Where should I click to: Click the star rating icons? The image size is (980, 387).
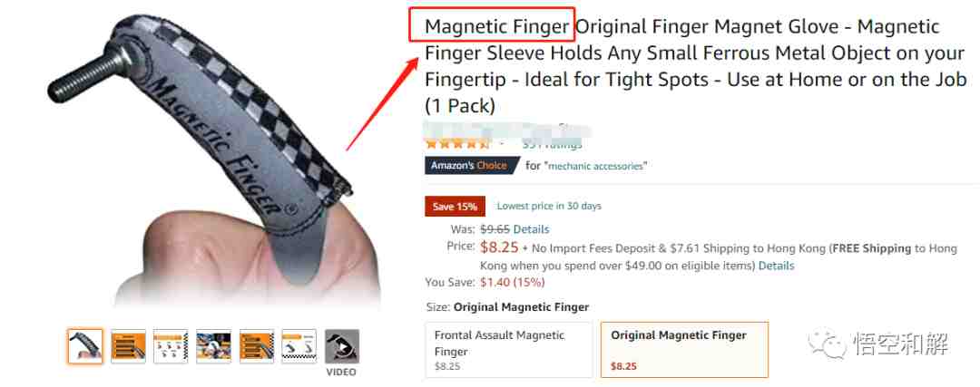[x=457, y=143]
